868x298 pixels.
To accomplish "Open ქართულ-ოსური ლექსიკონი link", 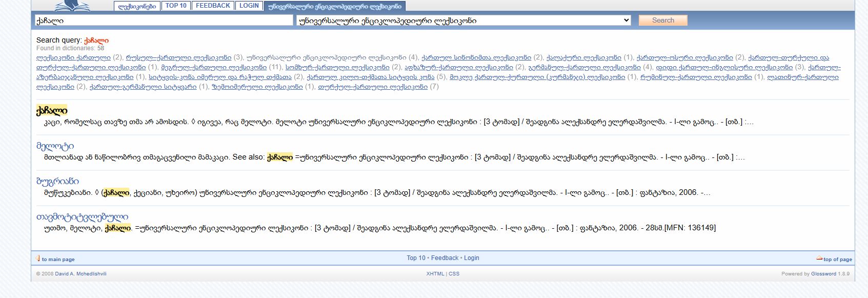I will tap(684, 57).
